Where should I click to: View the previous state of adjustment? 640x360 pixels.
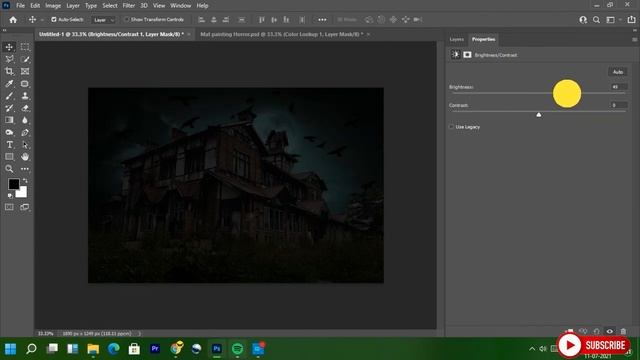[x=583, y=331]
